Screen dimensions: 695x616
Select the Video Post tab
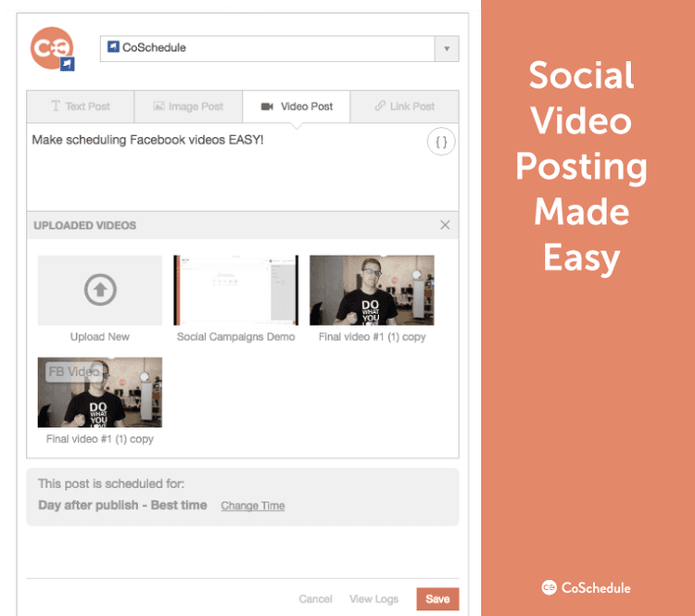tap(297, 107)
